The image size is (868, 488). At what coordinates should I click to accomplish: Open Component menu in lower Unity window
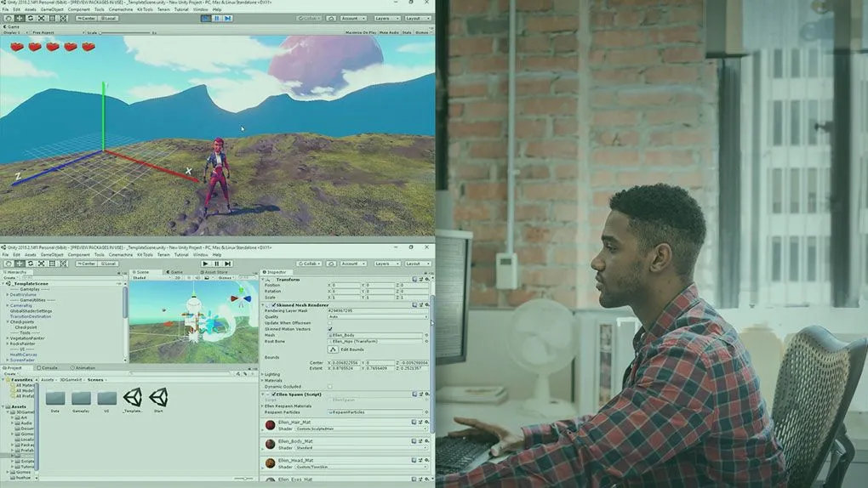tap(78, 255)
